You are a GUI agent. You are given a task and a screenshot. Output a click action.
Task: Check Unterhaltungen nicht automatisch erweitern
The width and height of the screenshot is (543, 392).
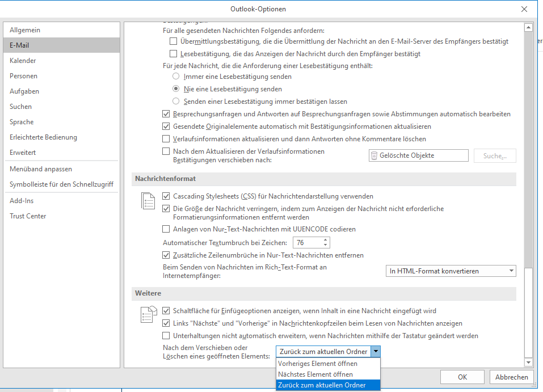coord(166,336)
